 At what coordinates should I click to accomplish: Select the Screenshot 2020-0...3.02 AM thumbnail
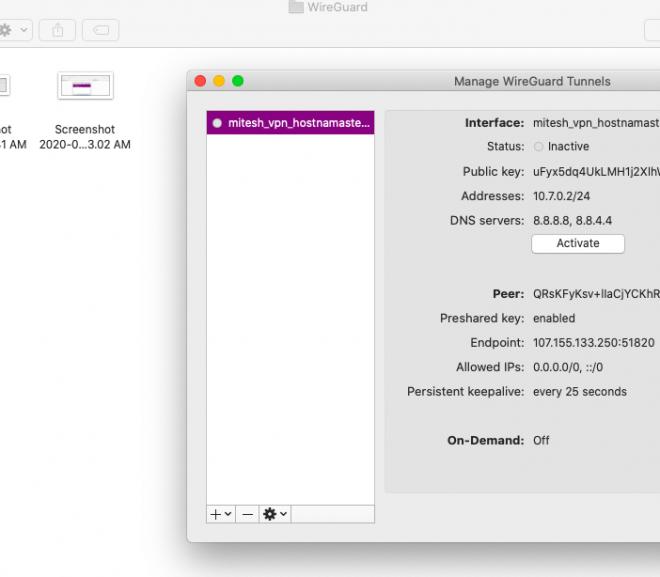pyautogui.click(x=85, y=86)
